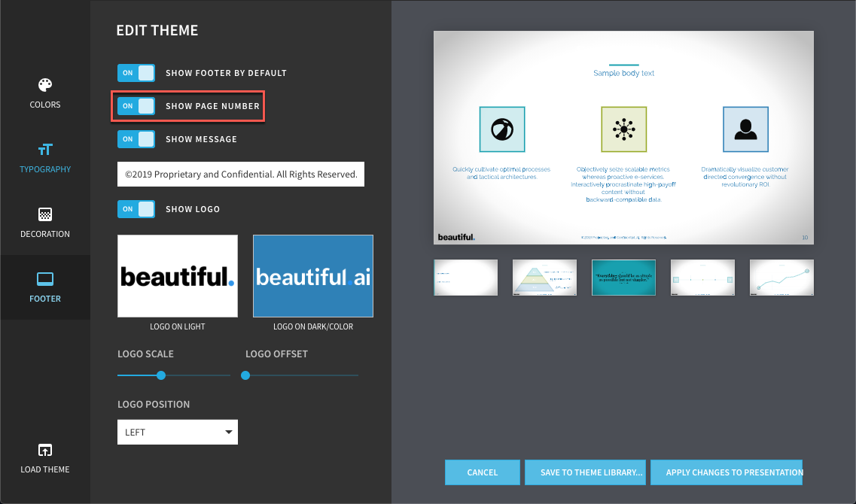856x504 pixels.
Task: Select the teal quote slide thumbnail
Action: [x=623, y=278]
